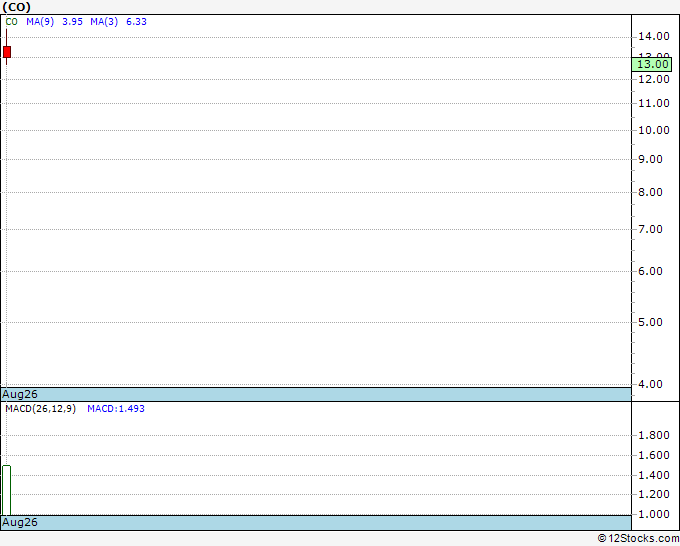Screen dimensions: 680x546
Task: Click the MACD(26,12,9) indicator label
Action: pos(41,409)
